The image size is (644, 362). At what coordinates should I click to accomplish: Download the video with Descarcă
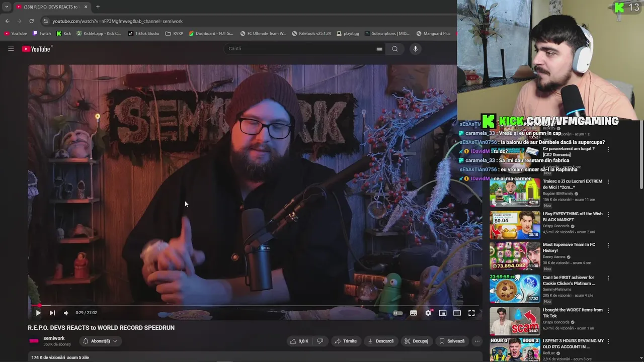381,341
